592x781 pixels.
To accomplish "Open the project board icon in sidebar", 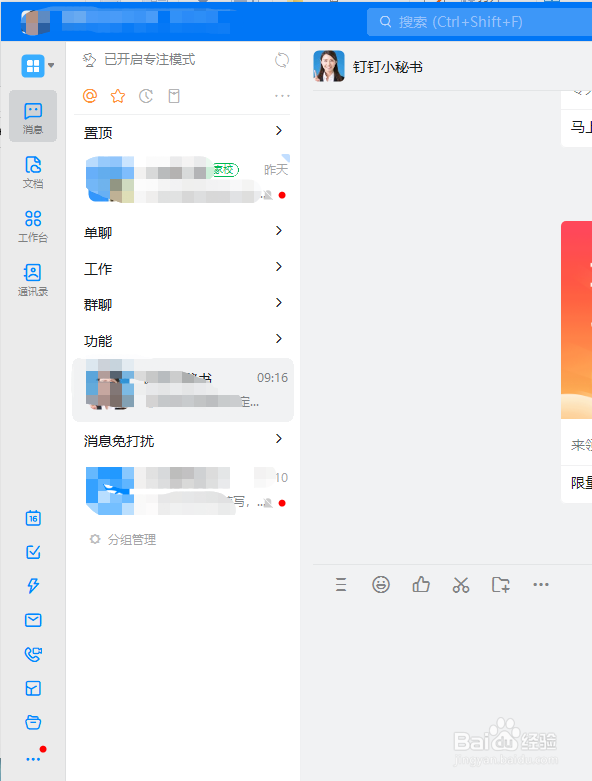I will (x=33, y=688).
